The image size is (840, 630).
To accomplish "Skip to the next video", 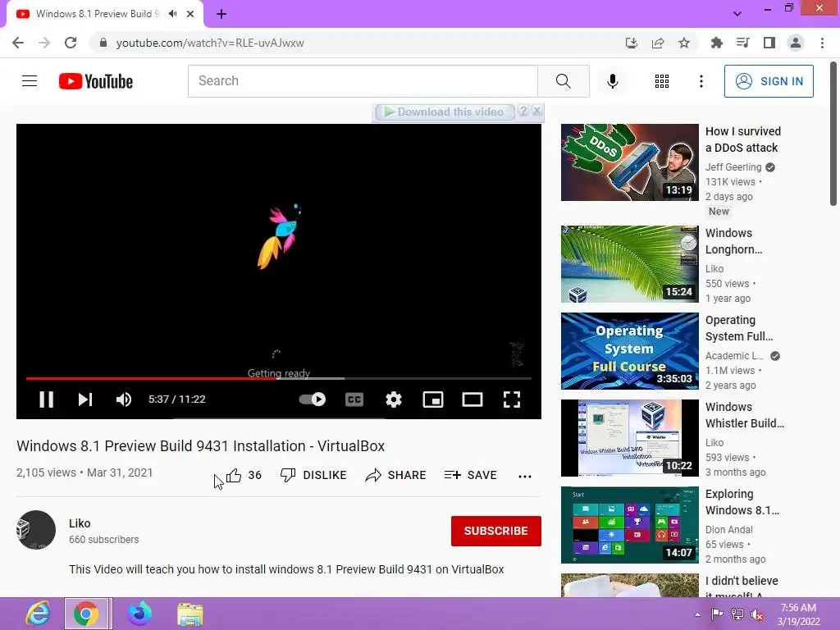I will (x=85, y=399).
